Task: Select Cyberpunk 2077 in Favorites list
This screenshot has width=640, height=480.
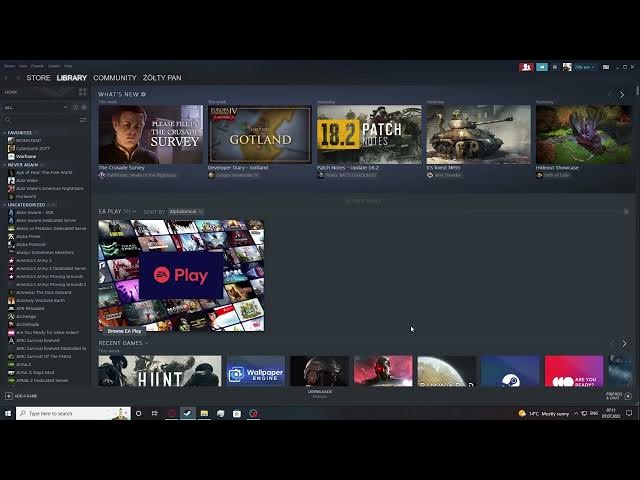Action: tap(33, 149)
